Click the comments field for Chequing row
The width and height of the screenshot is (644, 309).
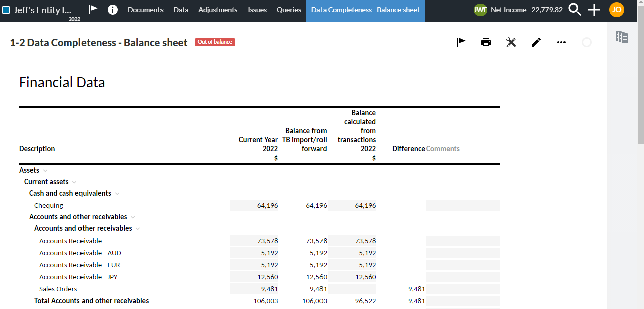(x=462, y=205)
